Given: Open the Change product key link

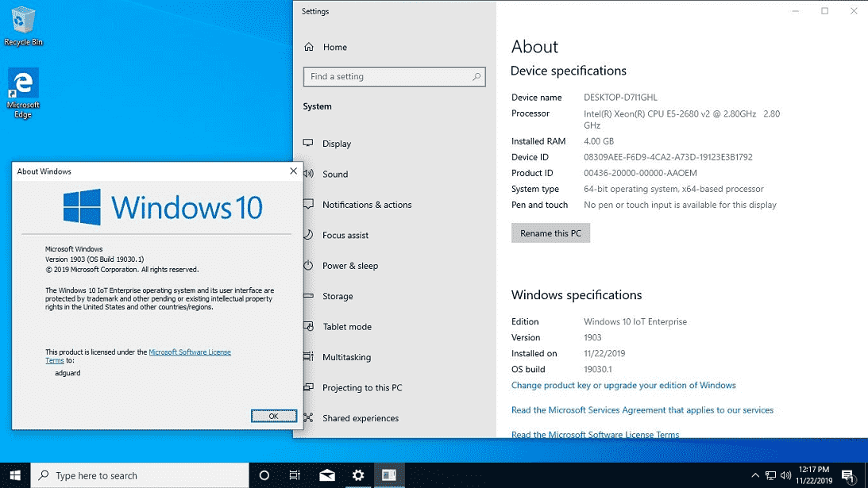Looking at the screenshot, I should tap(623, 385).
